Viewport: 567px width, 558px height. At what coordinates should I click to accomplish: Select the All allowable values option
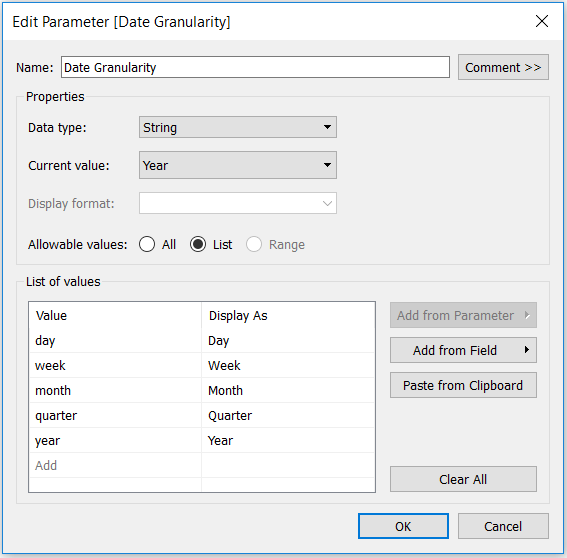coord(147,244)
